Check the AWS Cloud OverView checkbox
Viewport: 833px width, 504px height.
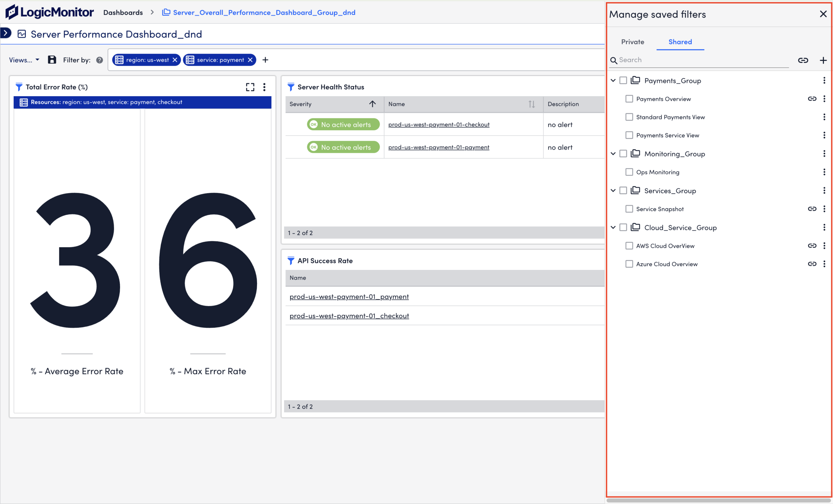[x=629, y=245]
